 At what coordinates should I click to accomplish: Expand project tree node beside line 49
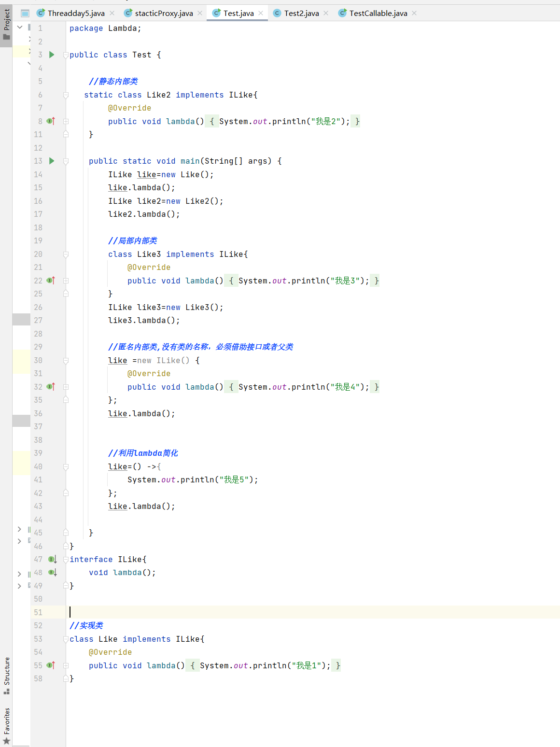(x=19, y=586)
